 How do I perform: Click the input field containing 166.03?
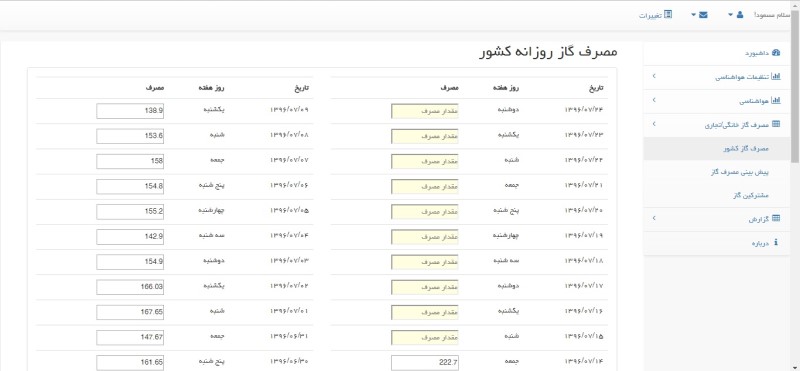pos(130,287)
